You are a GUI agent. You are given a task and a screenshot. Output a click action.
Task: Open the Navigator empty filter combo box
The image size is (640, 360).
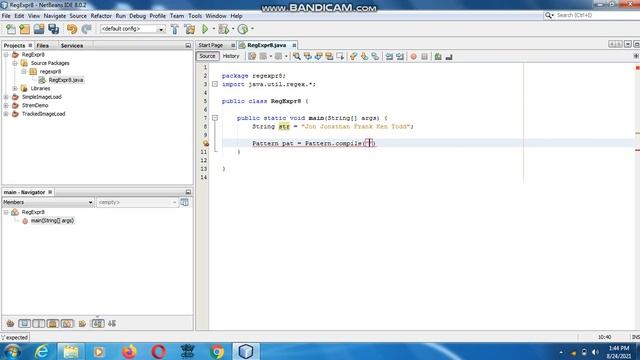[x=137, y=202]
